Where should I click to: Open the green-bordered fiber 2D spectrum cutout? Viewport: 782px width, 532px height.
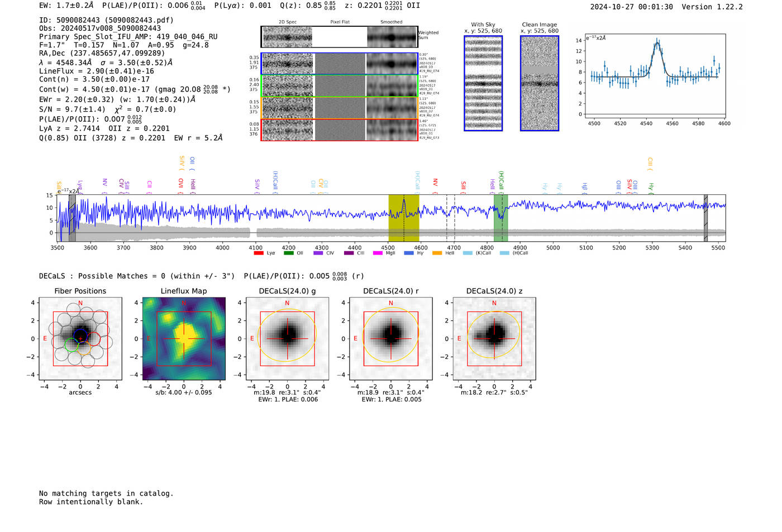[x=287, y=86]
